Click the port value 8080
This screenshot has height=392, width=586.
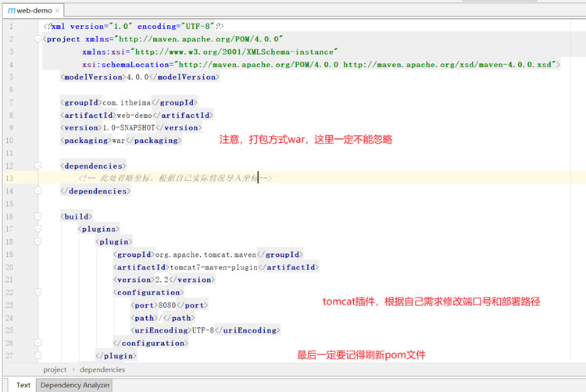tap(167, 305)
